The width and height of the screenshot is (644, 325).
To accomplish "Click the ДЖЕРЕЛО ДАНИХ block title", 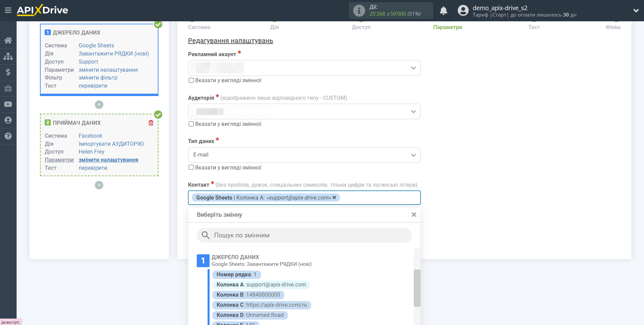I will coord(77,32).
